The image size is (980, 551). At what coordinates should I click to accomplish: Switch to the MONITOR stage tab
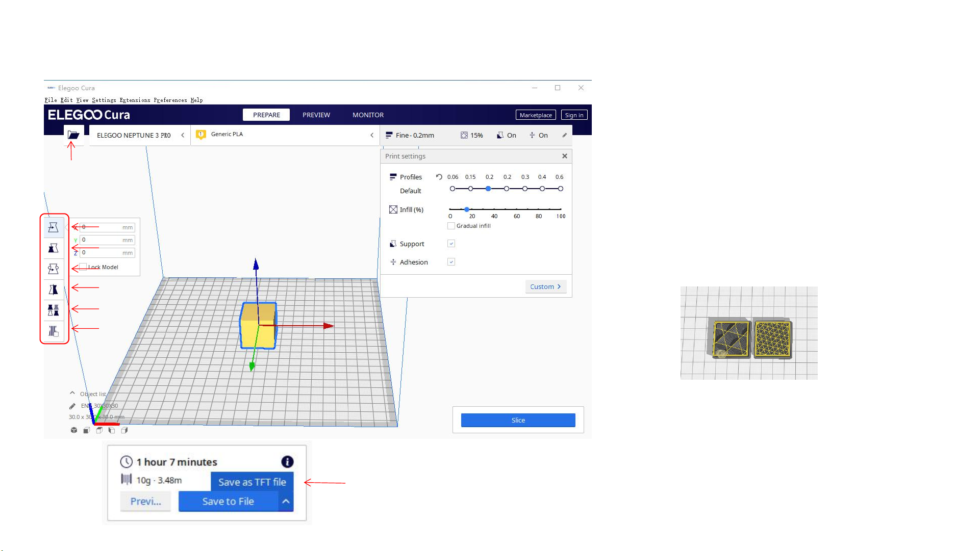click(x=368, y=115)
